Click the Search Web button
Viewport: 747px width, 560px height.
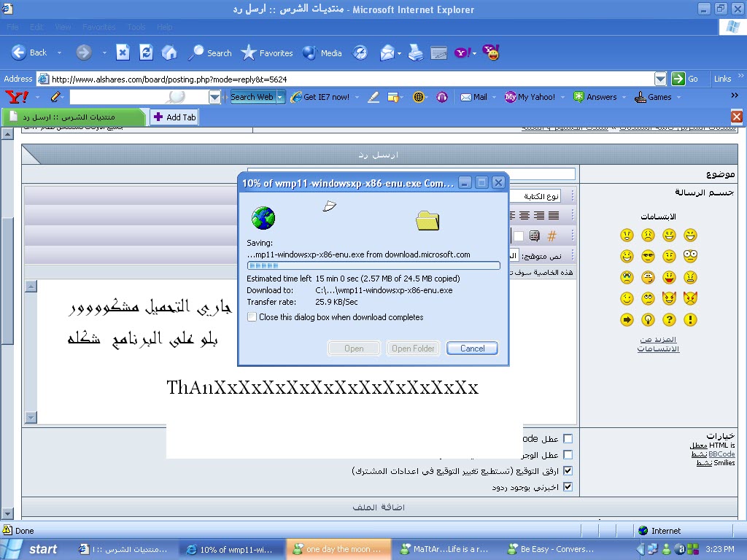click(252, 97)
